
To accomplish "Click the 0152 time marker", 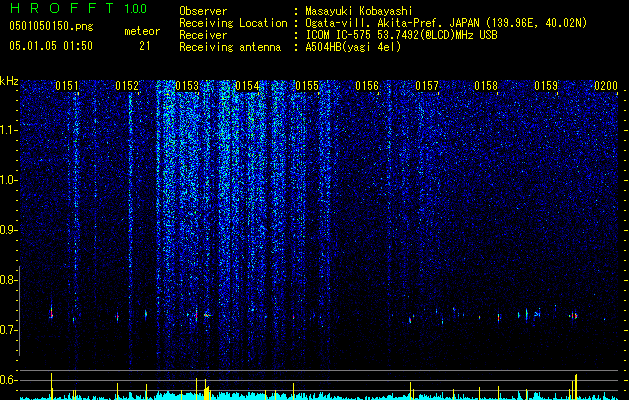I will coord(127,86).
